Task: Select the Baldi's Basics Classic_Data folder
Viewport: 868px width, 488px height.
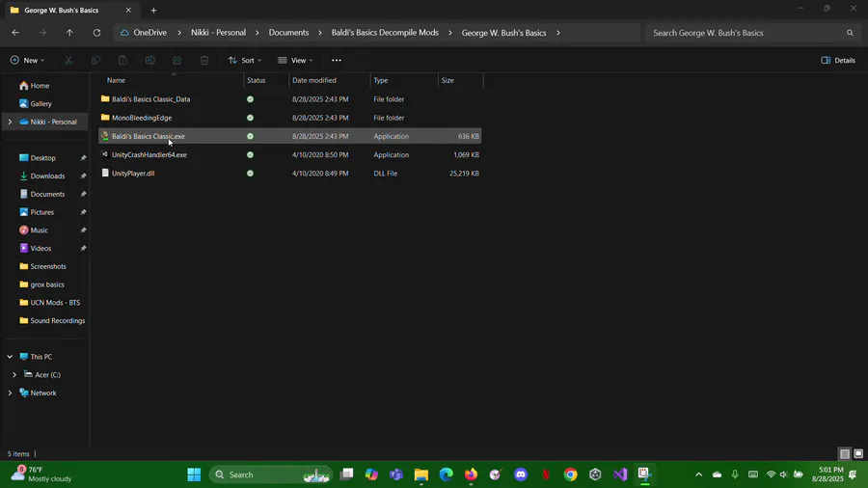Action: 289,99
